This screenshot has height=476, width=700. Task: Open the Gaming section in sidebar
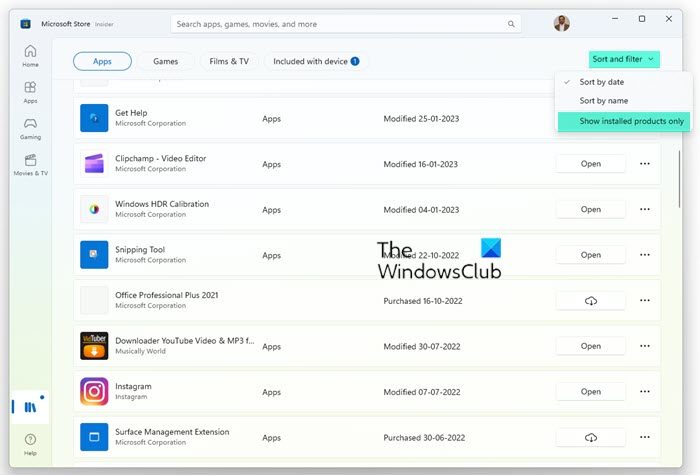pos(30,128)
